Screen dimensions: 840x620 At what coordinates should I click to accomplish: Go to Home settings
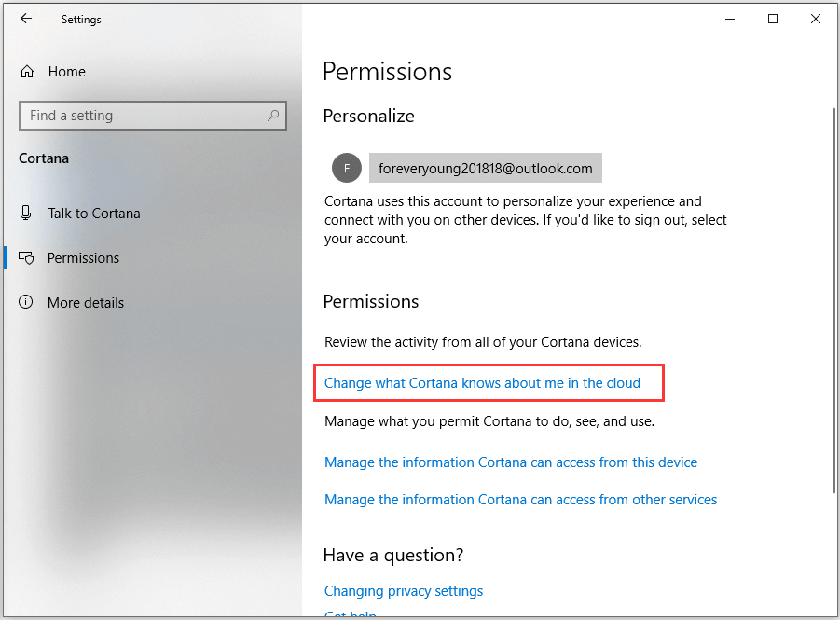point(67,72)
